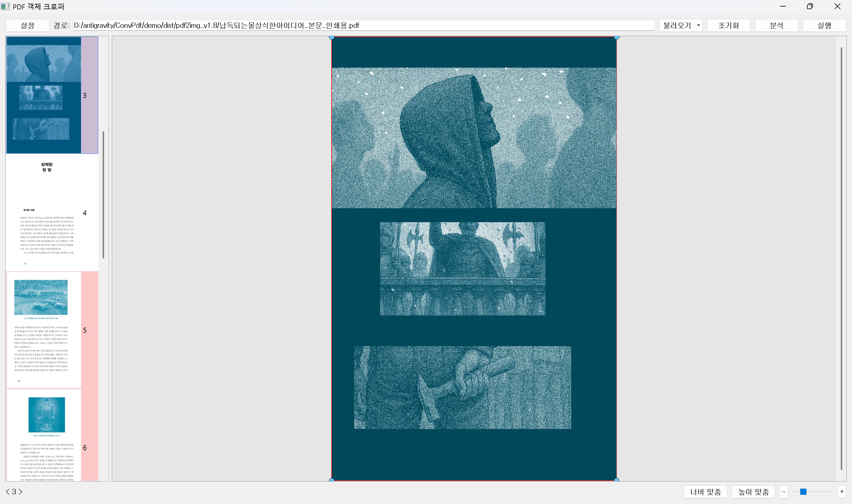Viewport: 852px width, 504px height.
Task: Click top-right crop handle
Action: pos(617,37)
